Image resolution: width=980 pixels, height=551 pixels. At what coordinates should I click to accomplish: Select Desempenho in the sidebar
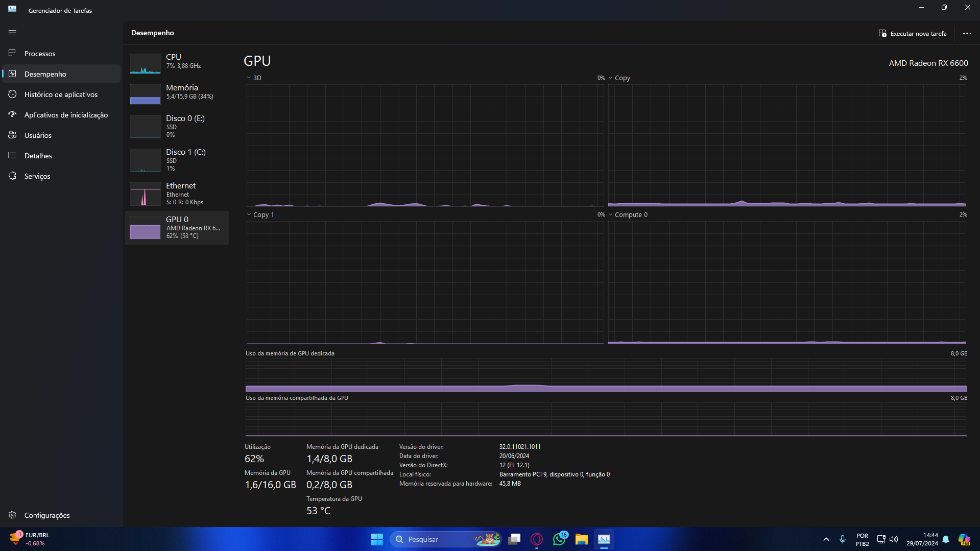61,74
